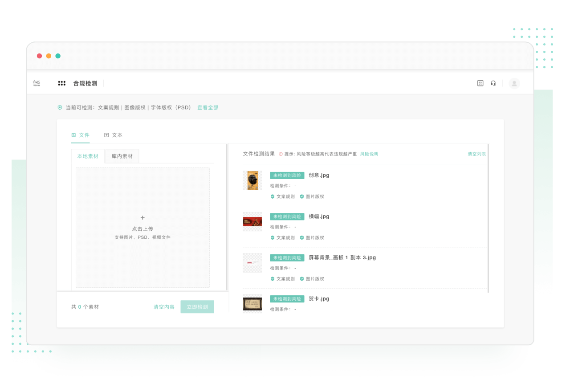
Task: Open the 查看全部 link
Action: point(208,107)
